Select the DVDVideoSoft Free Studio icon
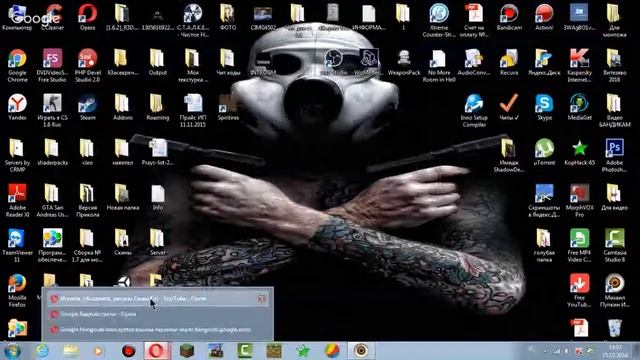This screenshot has width=640, height=360. [52, 64]
